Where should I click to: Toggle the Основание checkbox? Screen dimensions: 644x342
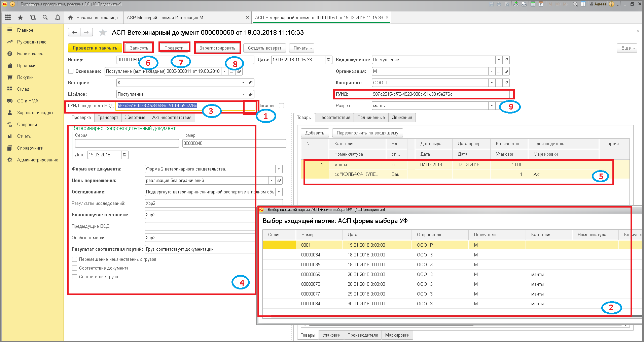point(71,71)
